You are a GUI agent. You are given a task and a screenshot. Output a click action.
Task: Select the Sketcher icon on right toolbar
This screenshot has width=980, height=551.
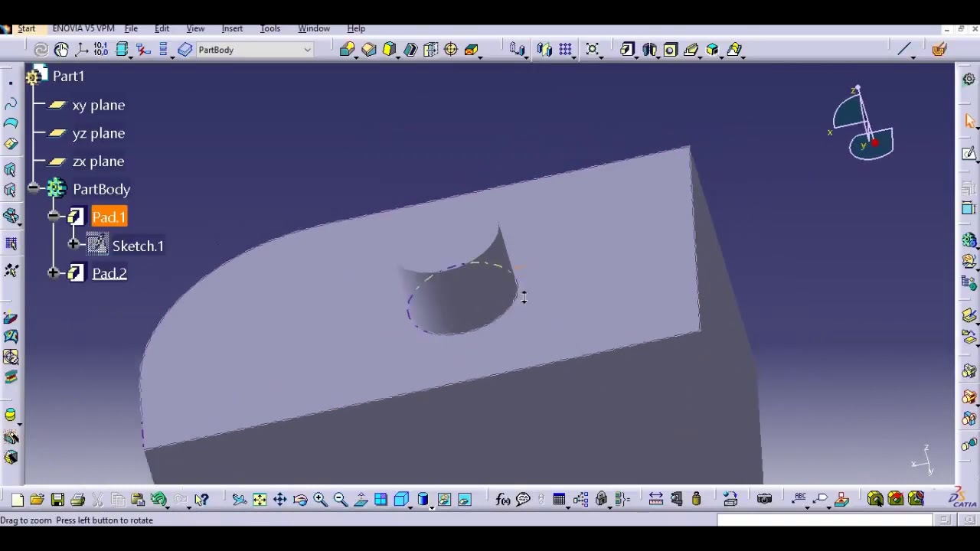[969, 154]
